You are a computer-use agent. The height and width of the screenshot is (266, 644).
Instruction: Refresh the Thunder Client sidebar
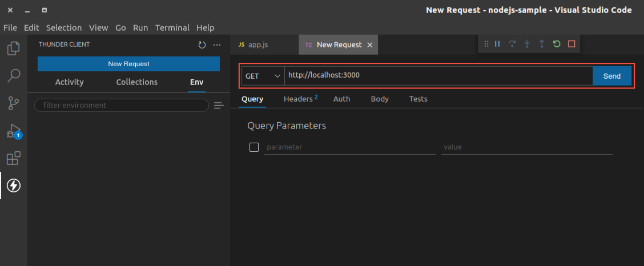[x=202, y=45]
